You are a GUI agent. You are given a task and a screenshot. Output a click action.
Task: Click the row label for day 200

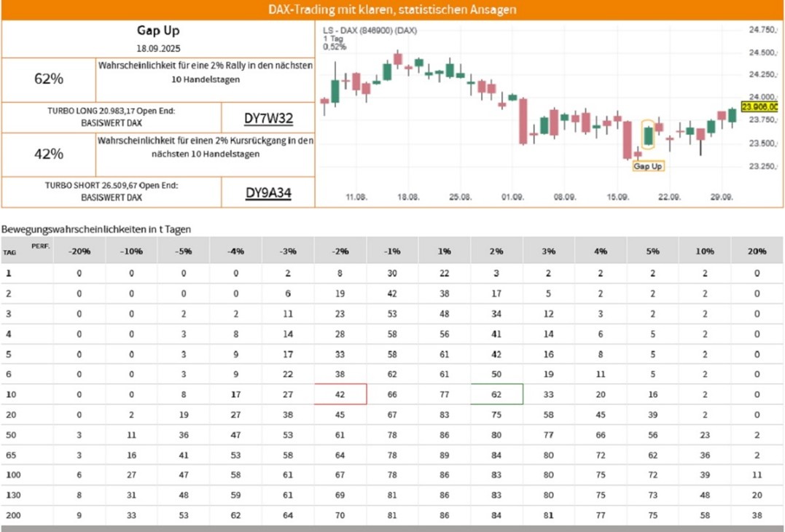click(x=12, y=516)
